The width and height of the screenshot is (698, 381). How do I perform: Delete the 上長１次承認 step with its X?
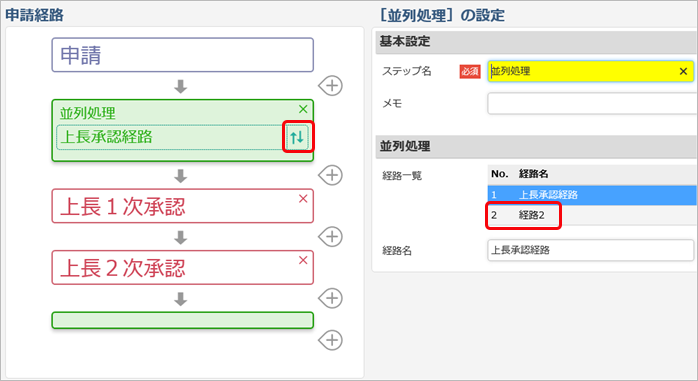coord(303,199)
